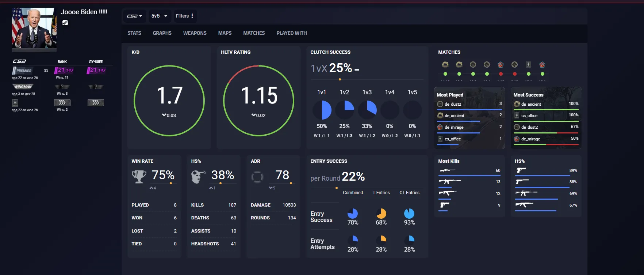
Task: Click the sniper rifle icon with 60 kills
Action: coord(447,170)
